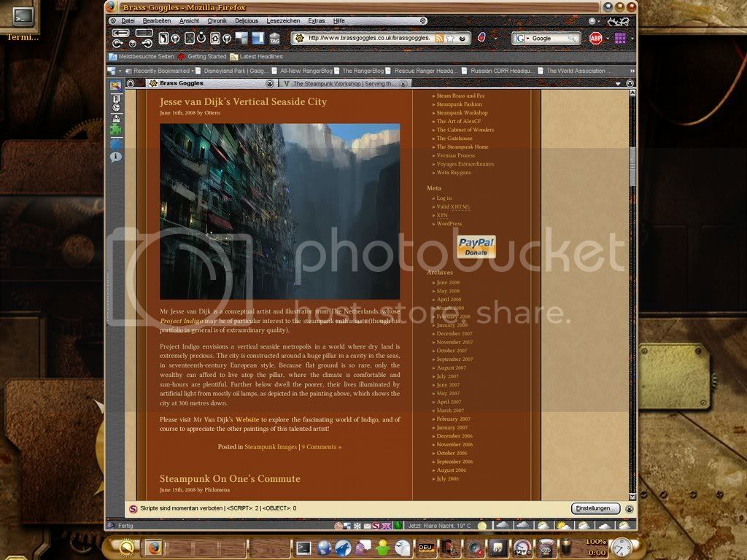Click the Meistbesuchte Seiten bookmark
Viewport: 747px width, 560px height.
click(142, 57)
